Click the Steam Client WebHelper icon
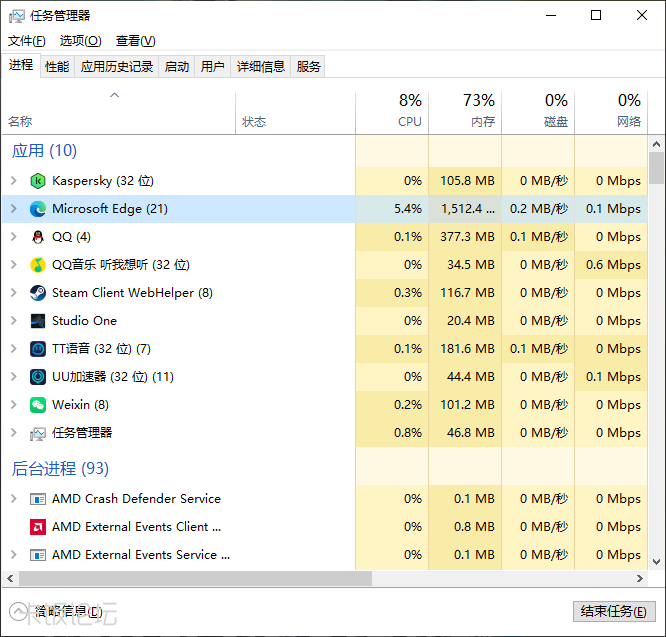Image resolution: width=666 pixels, height=637 pixels. click(x=38, y=293)
